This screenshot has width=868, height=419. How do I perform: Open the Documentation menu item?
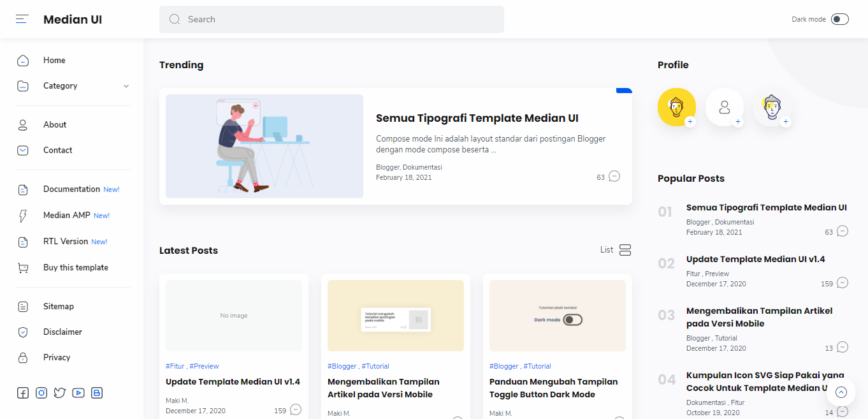71,189
